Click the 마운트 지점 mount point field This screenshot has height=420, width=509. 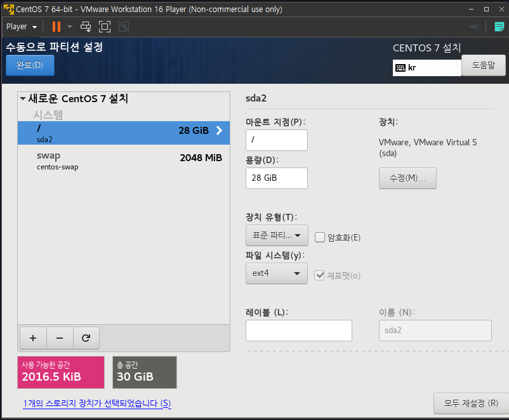tap(277, 140)
